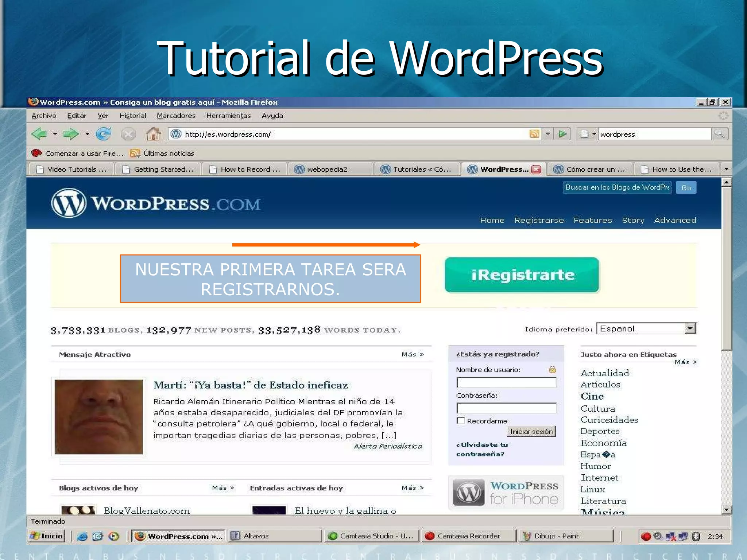Open the Ayuda menu

(272, 116)
